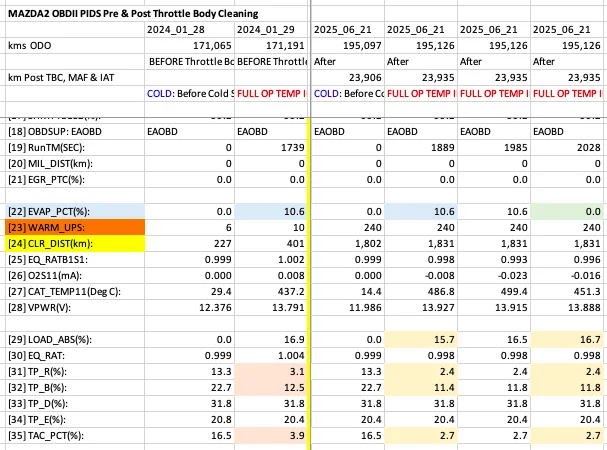Select CAT_TEMP11 value 451.3

(567, 292)
